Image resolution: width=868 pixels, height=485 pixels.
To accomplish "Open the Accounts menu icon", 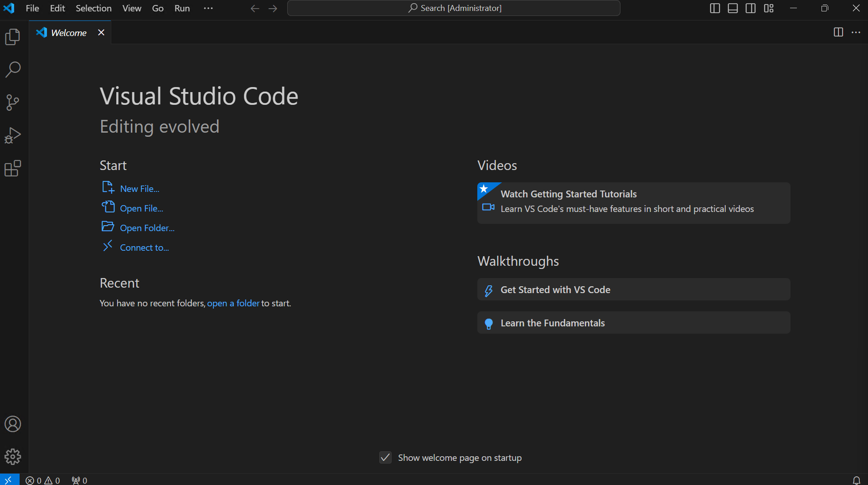I will (x=13, y=424).
